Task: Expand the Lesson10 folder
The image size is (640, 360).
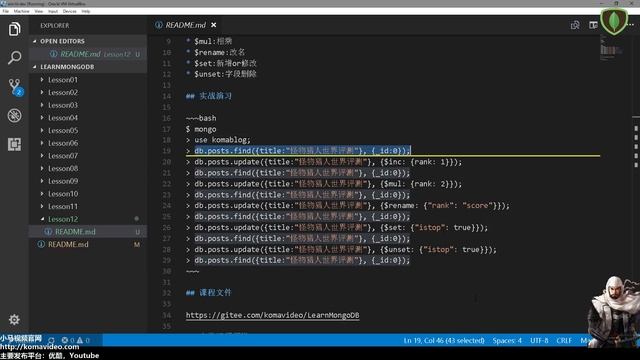Action: [62, 194]
